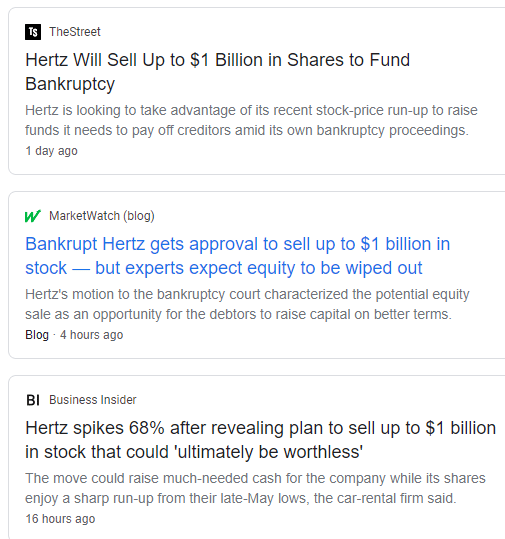Click the Business Insider BI logo icon
This screenshot has width=505, height=539.
pyautogui.click(x=33, y=400)
